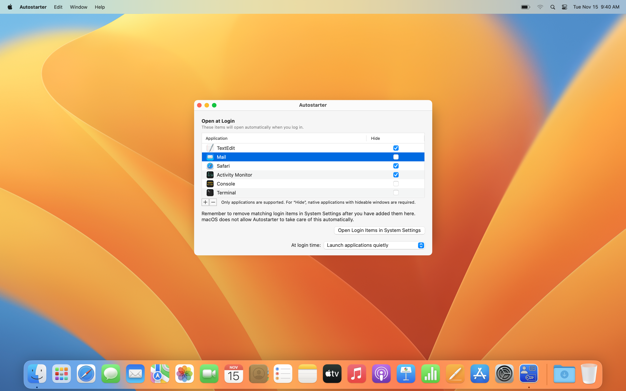Select the Safari row in the list
Image resolution: width=626 pixels, height=391 pixels.
[x=313, y=166]
